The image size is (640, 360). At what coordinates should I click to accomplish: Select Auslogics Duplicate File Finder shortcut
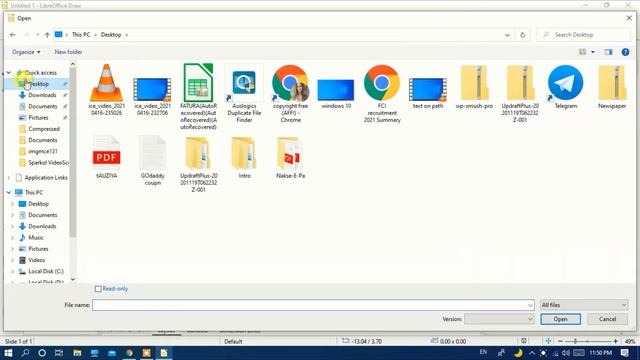tap(244, 93)
